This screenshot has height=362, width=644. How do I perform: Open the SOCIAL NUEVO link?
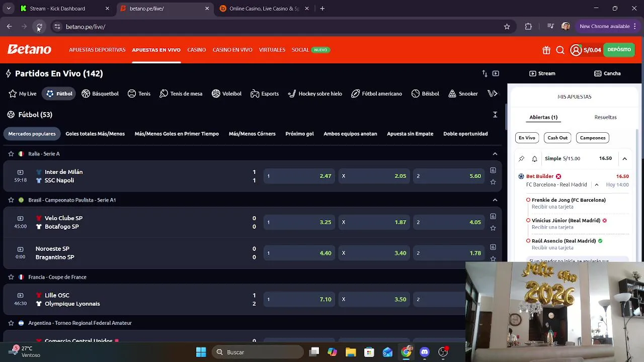(310, 50)
